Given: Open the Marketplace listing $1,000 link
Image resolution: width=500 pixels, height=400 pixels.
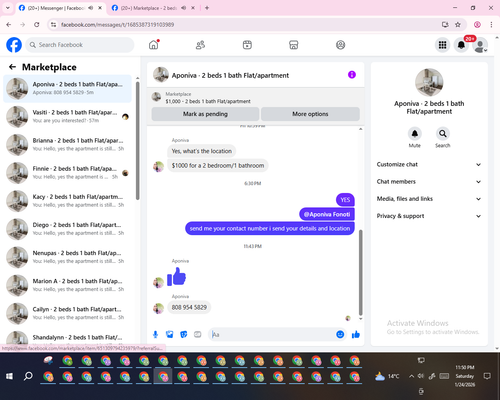Looking at the screenshot, I should [208, 101].
